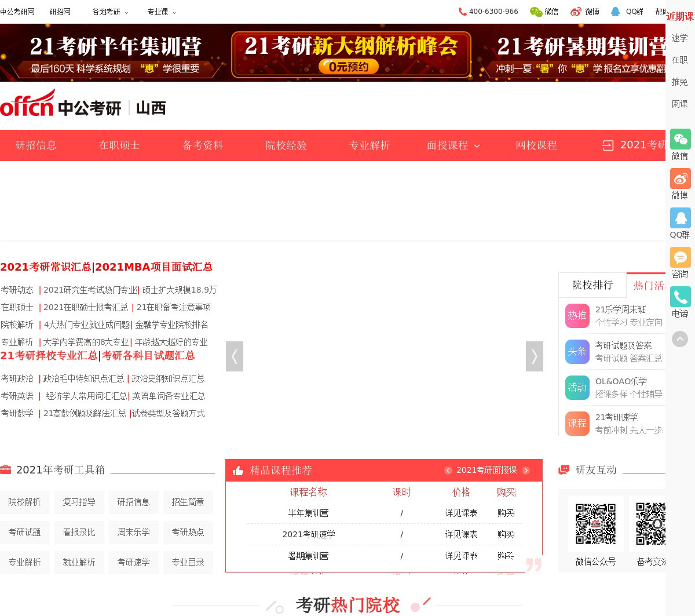The image size is (695, 616).
Task: Expand the 专业课 dropdown in top bar
Action: click(162, 12)
